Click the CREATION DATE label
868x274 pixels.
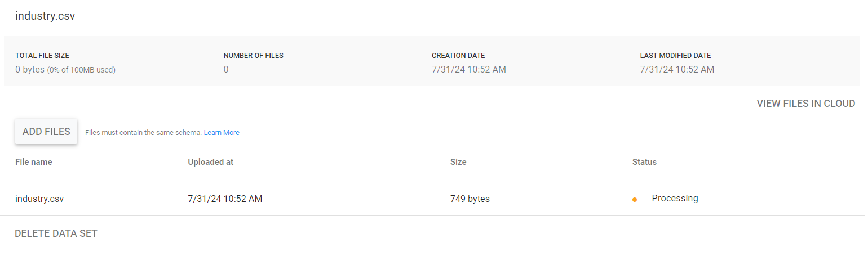(x=458, y=56)
